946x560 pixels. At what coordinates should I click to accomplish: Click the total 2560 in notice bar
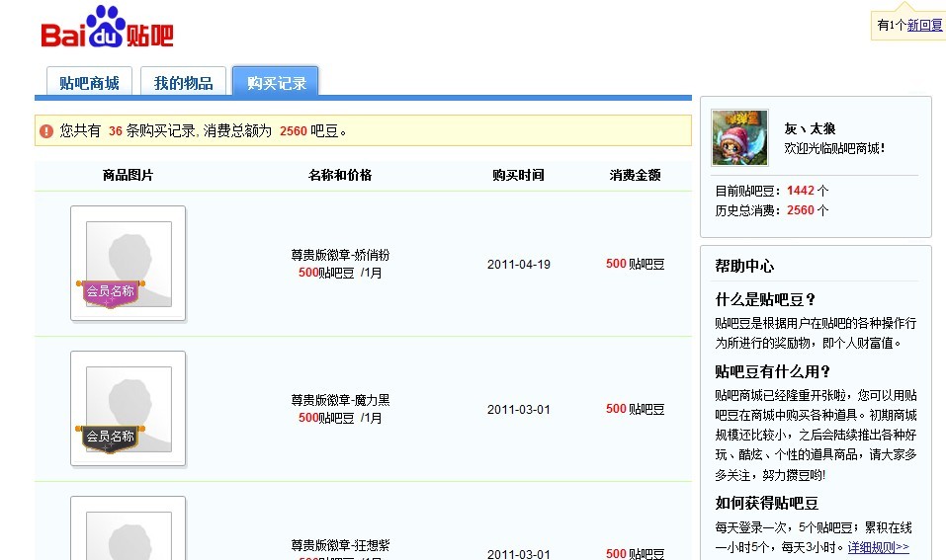coord(294,130)
